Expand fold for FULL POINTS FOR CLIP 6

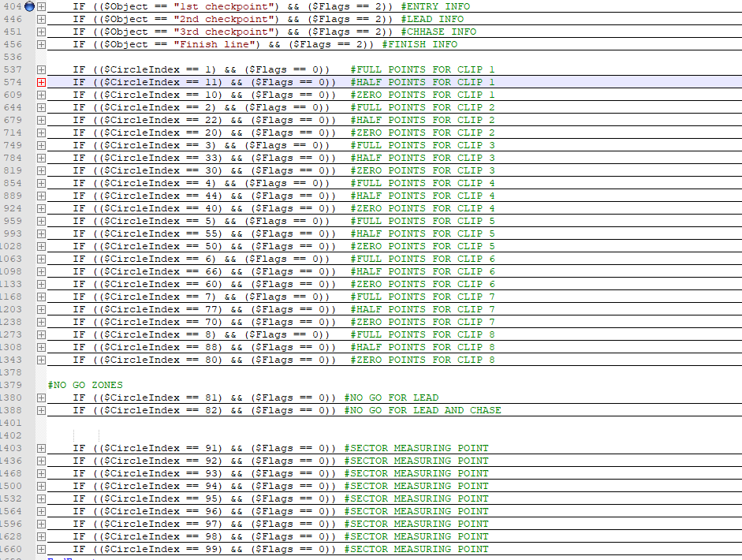[41, 259]
